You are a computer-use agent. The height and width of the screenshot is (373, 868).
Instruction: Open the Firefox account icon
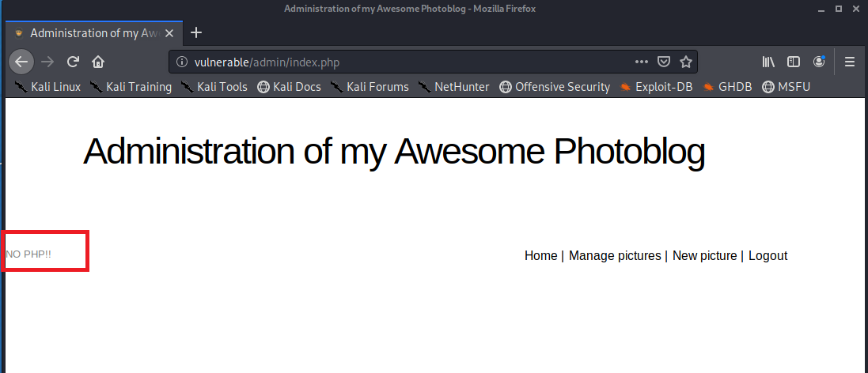(x=819, y=62)
